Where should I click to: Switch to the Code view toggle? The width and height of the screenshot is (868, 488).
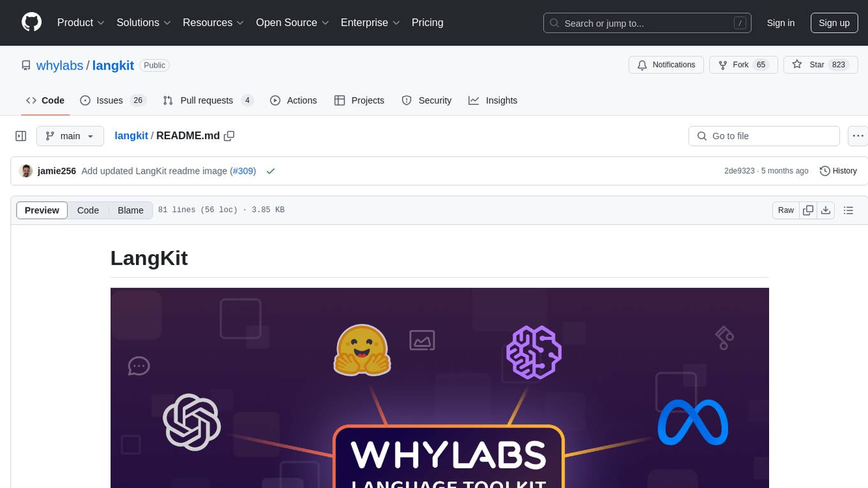point(88,210)
